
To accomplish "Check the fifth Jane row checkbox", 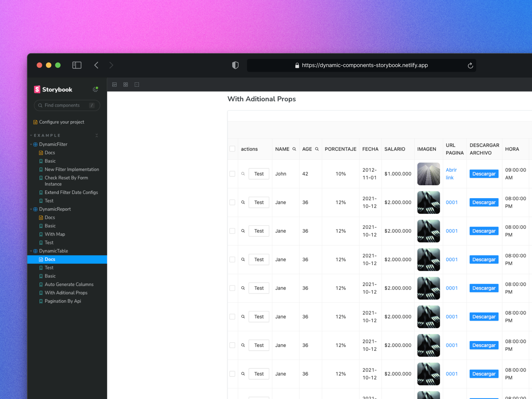I will 232,317.
